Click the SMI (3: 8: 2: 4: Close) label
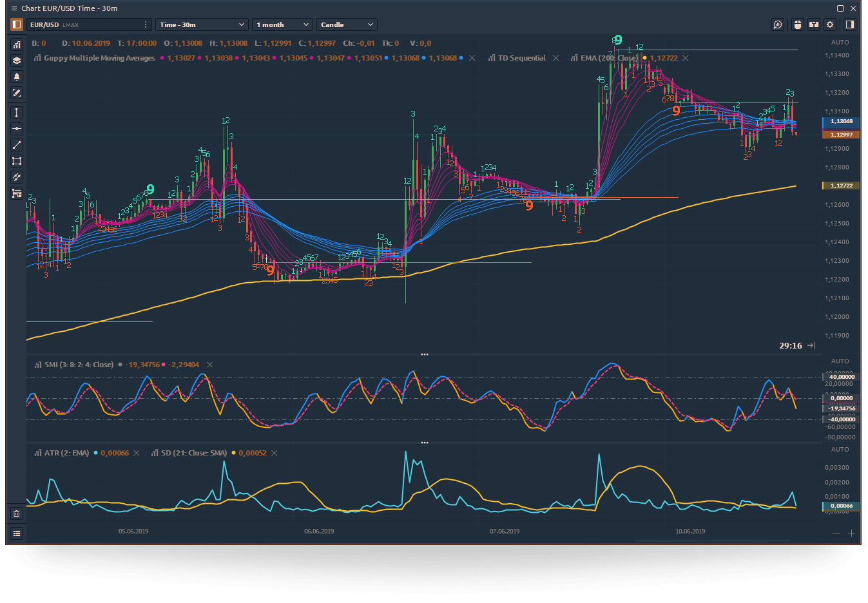Viewport: 868px width, 603px height. point(79,365)
